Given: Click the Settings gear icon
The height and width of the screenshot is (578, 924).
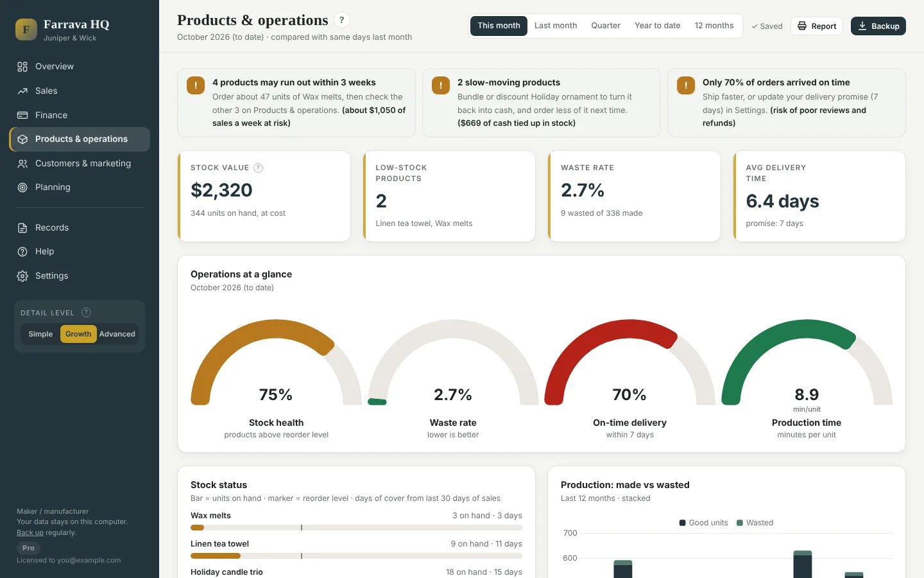Looking at the screenshot, I should [x=22, y=276].
